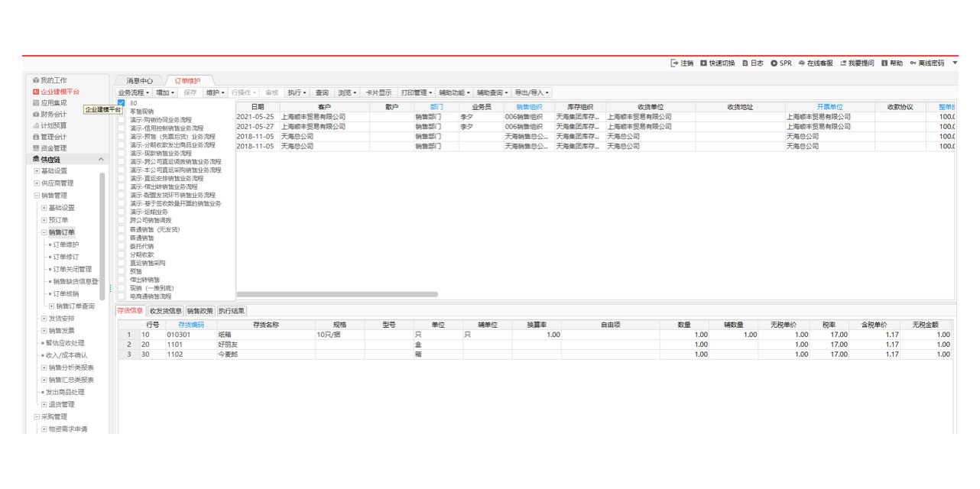This screenshot has height=489, width=980.
Task: Click the 注销 logout icon
Action: pos(674,63)
